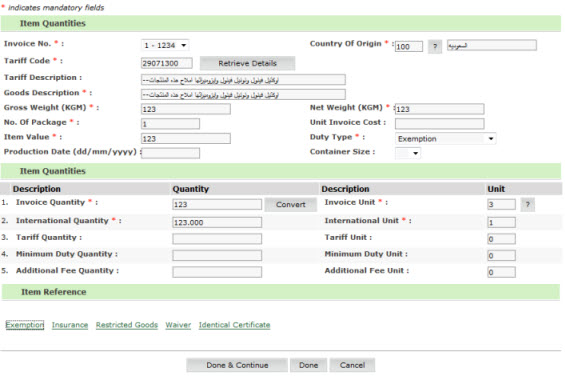565x388 pixels.
Task: Click the Country Of Origin name field
Action: [492, 45]
